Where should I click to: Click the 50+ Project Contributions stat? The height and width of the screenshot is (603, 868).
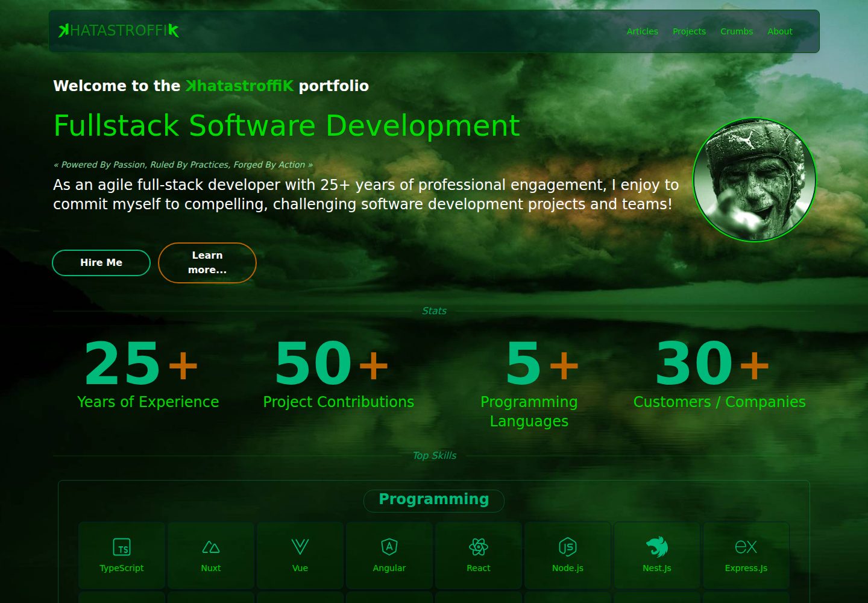[339, 374]
